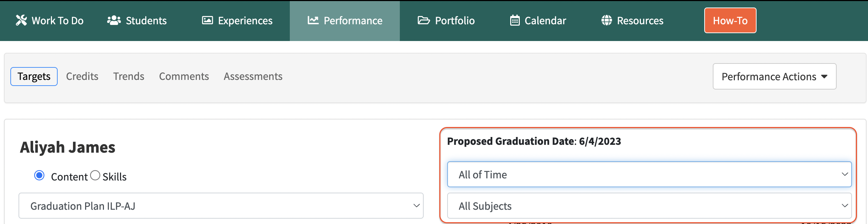Open the Trends tab
The height and width of the screenshot is (224, 868).
pos(129,76)
